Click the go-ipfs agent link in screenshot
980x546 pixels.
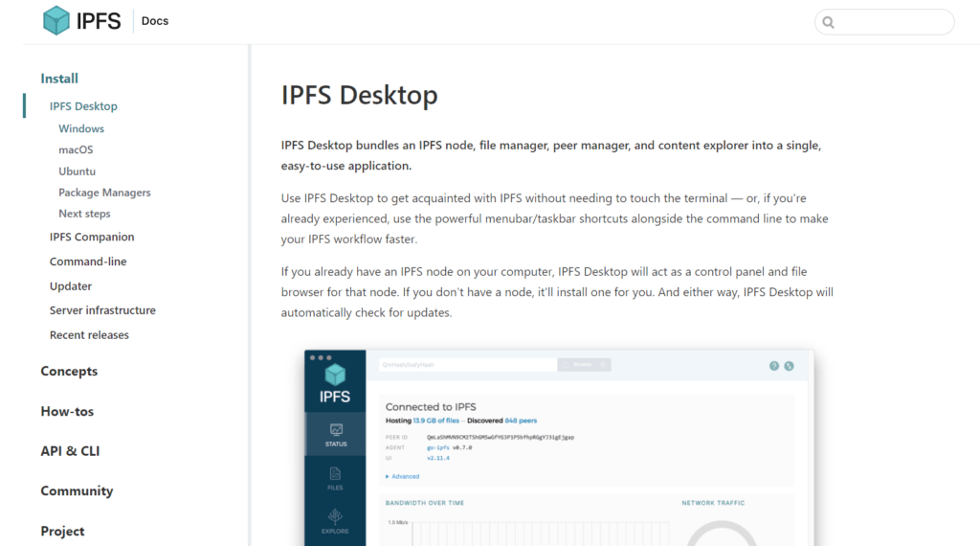click(x=437, y=447)
